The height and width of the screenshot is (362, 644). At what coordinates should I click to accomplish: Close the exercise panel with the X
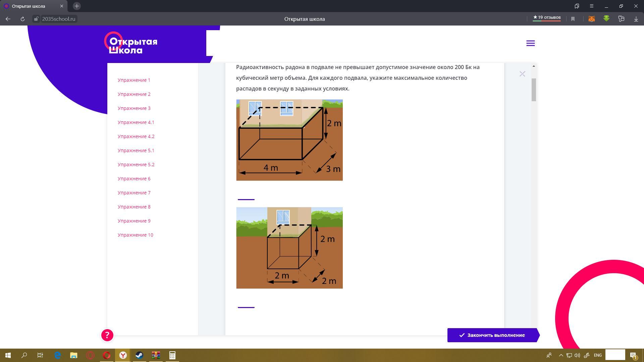click(522, 74)
